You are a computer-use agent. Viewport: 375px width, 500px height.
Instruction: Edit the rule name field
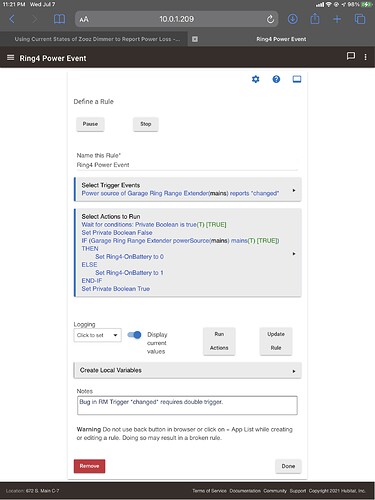point(187,165)
